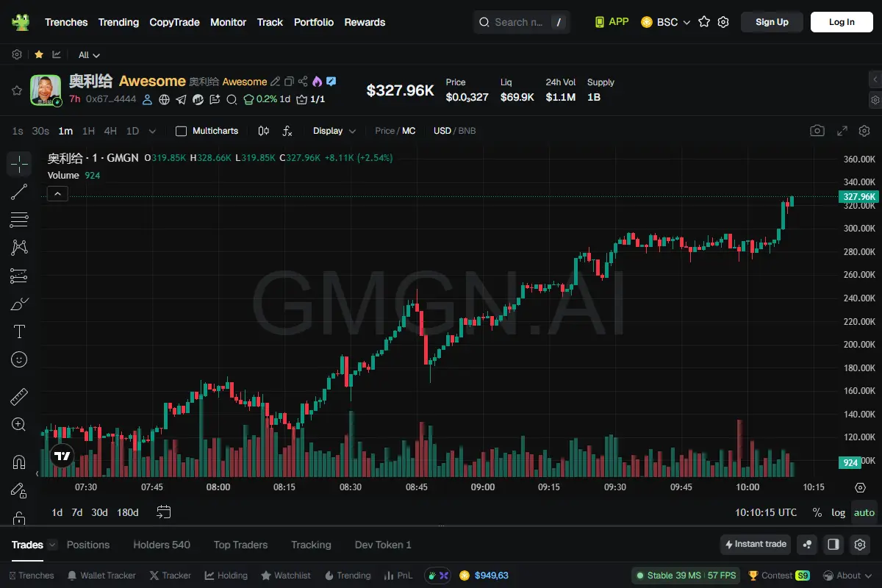Switch currency between USD and BNB
882x588 pixels.
(454, 131)
